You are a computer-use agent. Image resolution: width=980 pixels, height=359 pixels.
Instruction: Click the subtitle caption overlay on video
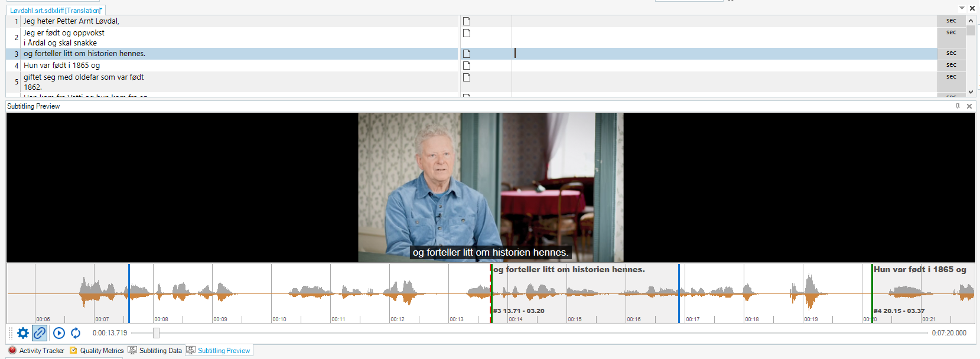click(491, 253)
